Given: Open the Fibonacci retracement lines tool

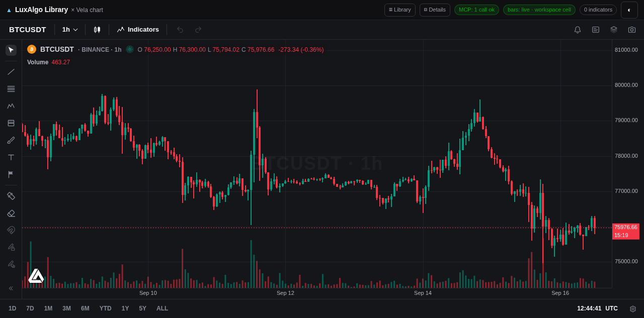Looking at the screenshot, I should point(11,89).
